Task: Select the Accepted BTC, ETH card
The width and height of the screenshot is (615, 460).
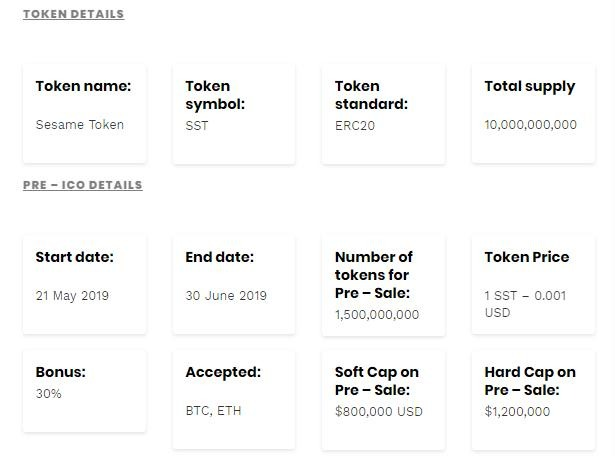Action: tap(234, 400)
